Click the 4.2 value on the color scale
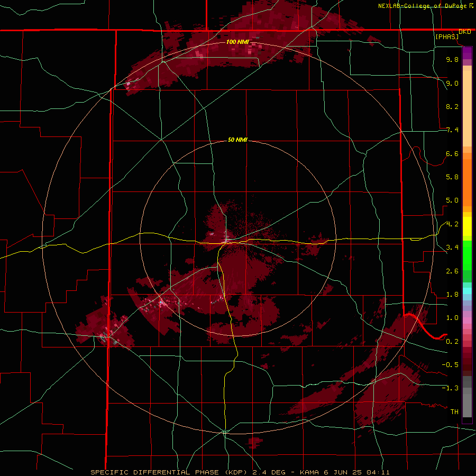Screen dimensions: 476x476 coord(452,224)
